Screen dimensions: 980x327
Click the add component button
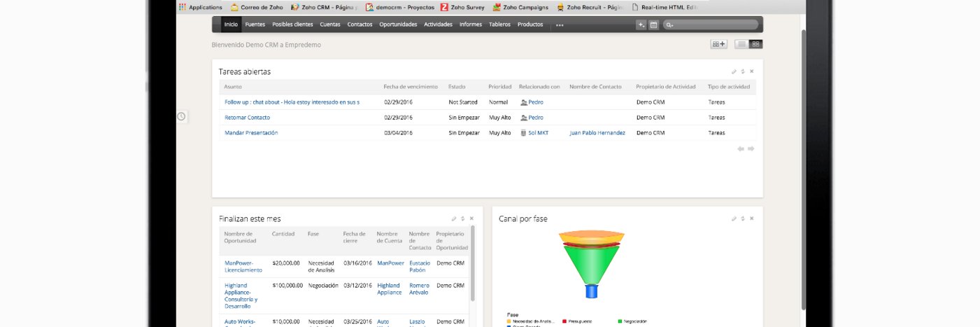pyautogui.click(x=718, y=44)
